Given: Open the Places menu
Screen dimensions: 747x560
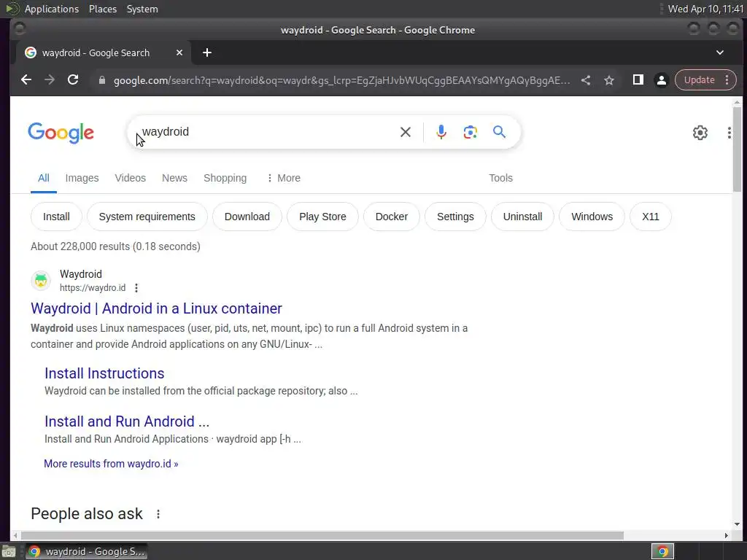Looking at the screenshot, I should coord(102,9).
